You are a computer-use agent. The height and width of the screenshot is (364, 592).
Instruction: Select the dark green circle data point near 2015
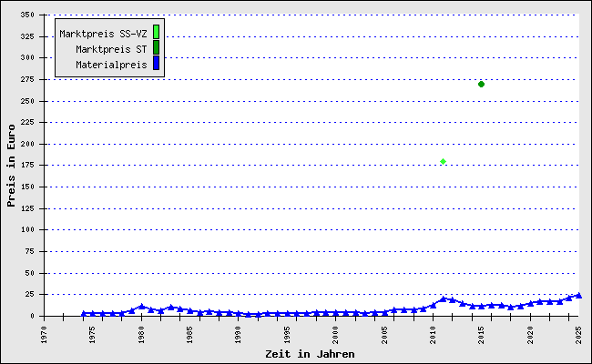point(481,84)
